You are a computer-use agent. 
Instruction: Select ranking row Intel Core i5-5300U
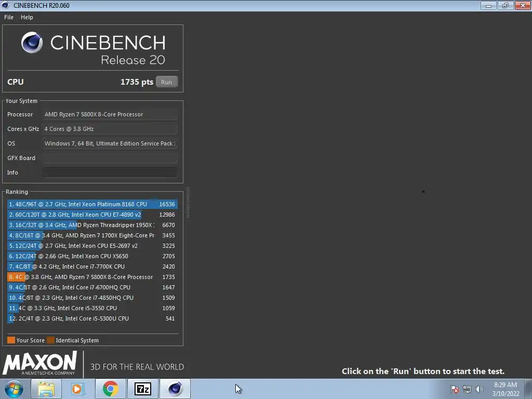pos(92,318)
